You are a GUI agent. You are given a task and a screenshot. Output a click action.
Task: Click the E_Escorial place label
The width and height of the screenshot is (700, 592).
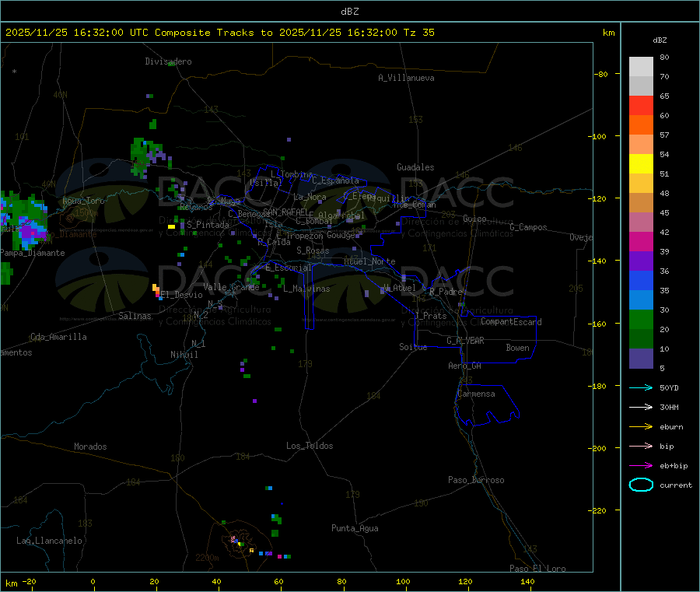click(288, 268)
